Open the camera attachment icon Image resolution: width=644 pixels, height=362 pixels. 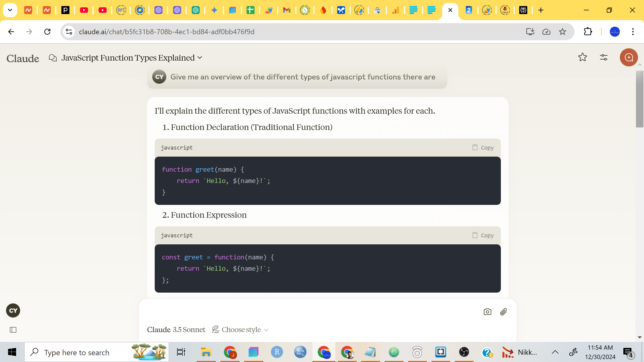[488, 311]
